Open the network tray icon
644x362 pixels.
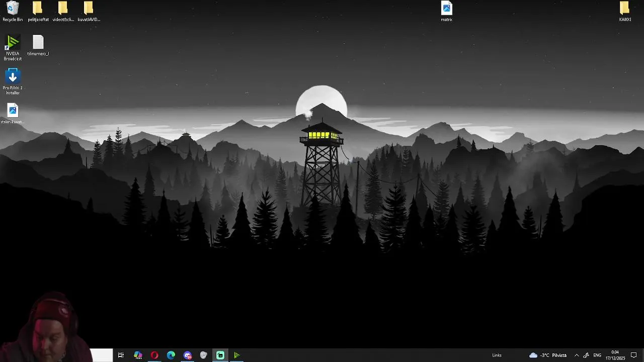click(586, 355)
